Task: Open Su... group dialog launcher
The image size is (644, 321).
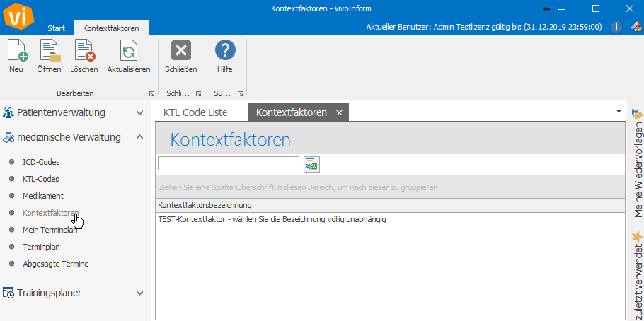Action: click(x=241, y=93)
